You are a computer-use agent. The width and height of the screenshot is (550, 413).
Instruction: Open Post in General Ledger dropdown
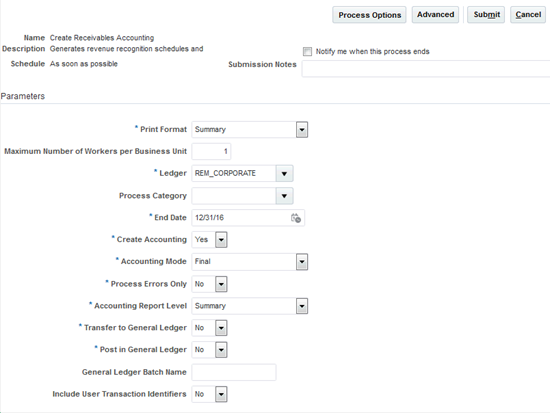(221, 350)
